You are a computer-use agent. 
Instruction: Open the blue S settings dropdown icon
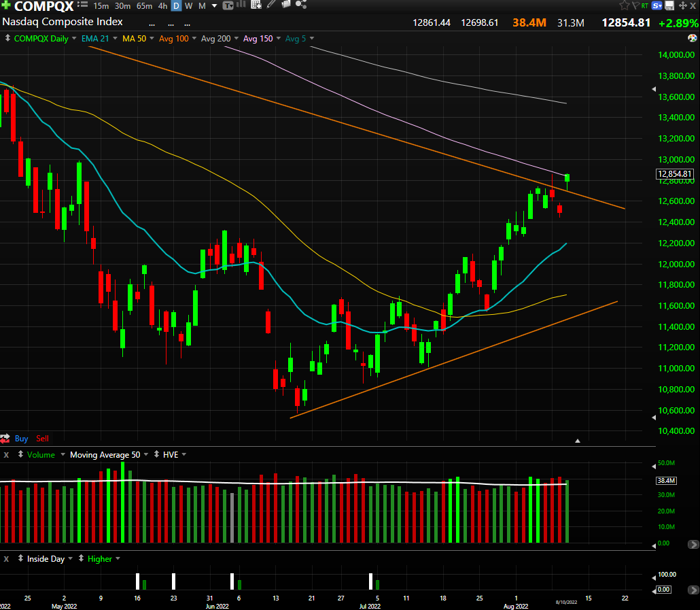(657, 6)
